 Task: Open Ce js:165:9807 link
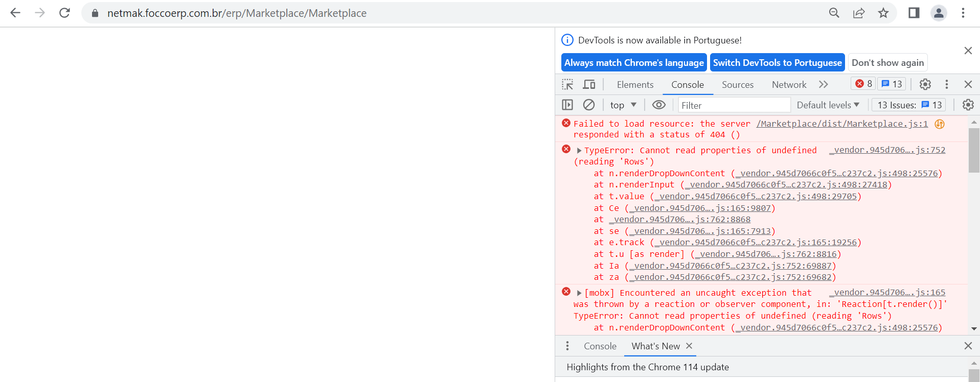point(700,208)
